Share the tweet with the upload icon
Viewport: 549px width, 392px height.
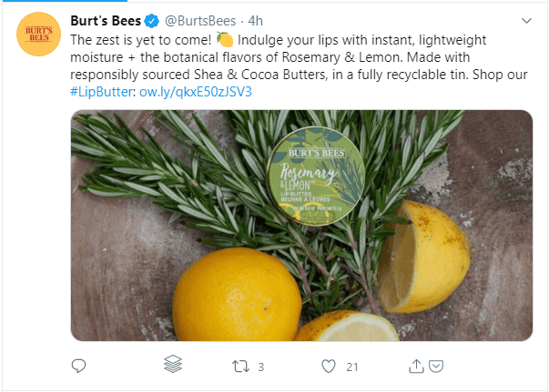click(x=417, y=366)
